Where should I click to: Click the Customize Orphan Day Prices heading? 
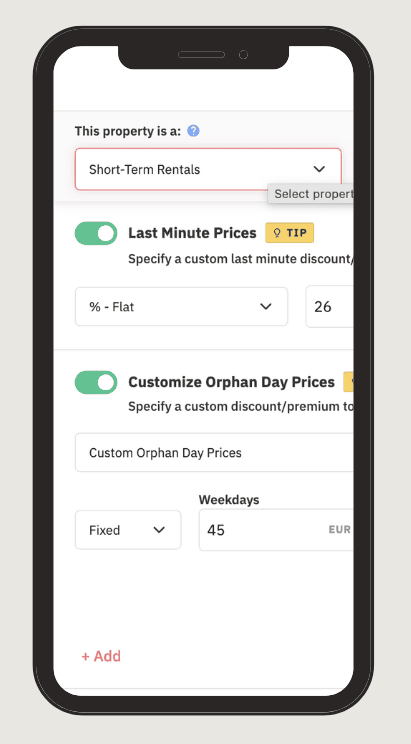point(232,382)
